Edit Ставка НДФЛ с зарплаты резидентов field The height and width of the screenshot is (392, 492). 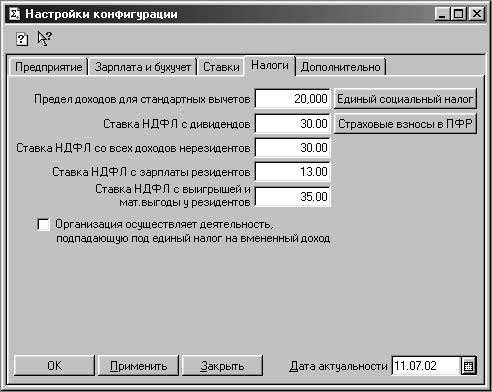click(x=292, y=172)
